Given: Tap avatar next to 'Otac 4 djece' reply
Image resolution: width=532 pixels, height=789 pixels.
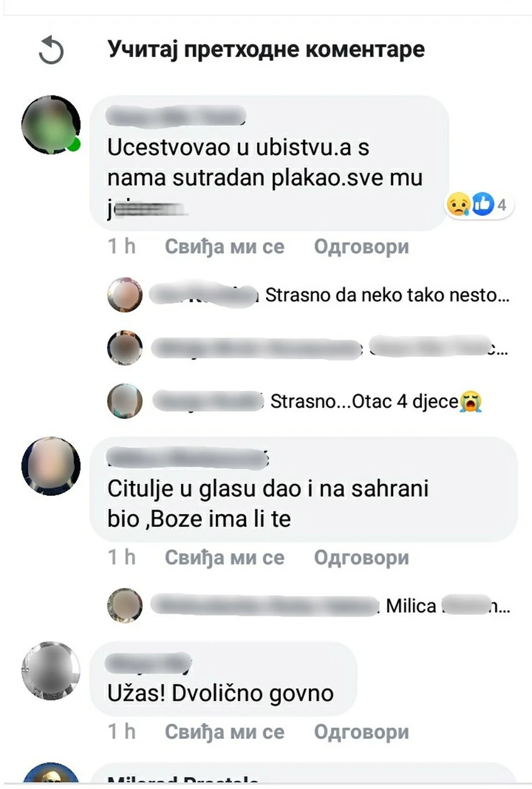Looking at the screenshot, I should [125, 401].
